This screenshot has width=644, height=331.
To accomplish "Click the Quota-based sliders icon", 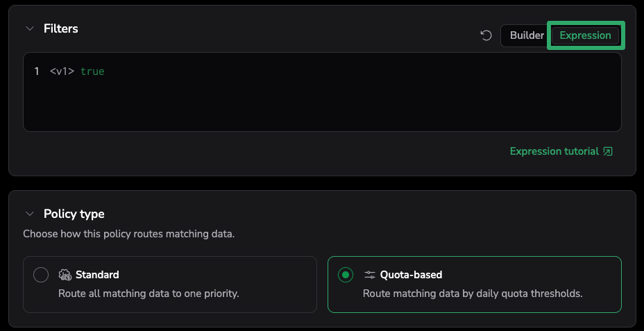I will click(x=370, y=275).
